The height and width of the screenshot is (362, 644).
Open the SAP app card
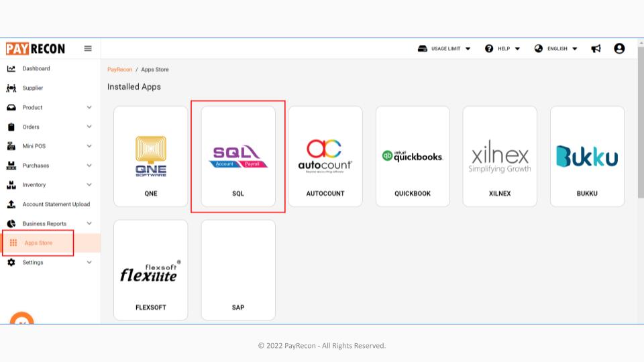(x=238, y=270)
